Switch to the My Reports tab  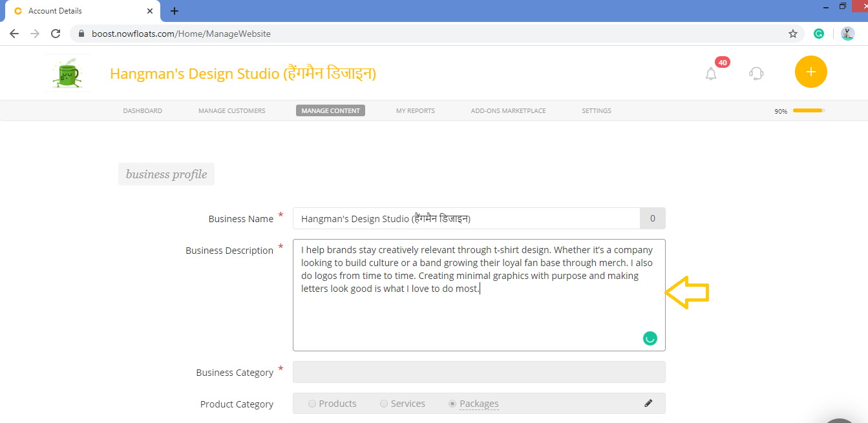415,110
